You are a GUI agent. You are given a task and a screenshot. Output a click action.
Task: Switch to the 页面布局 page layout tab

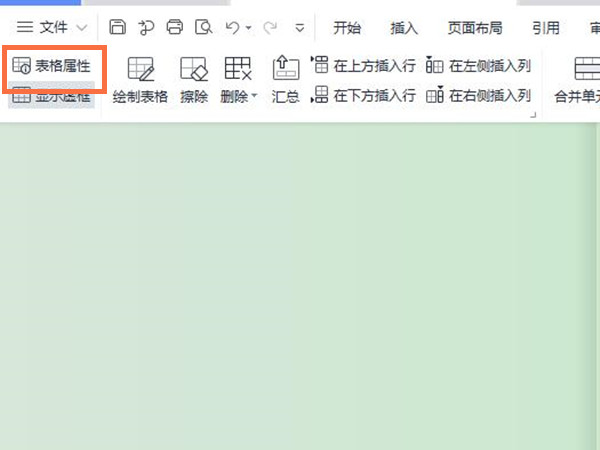(x=475, y=27)
